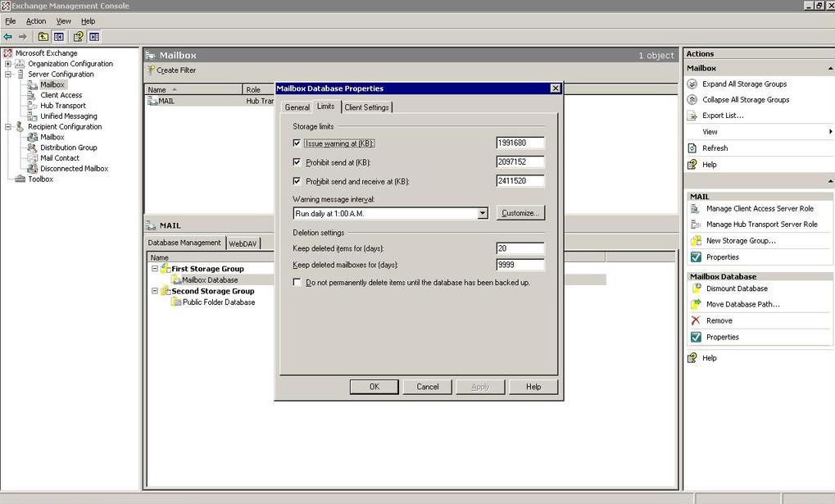
Task: Click the Help toolbar icon
Action: pyautogui.click(x=79, y=37)
